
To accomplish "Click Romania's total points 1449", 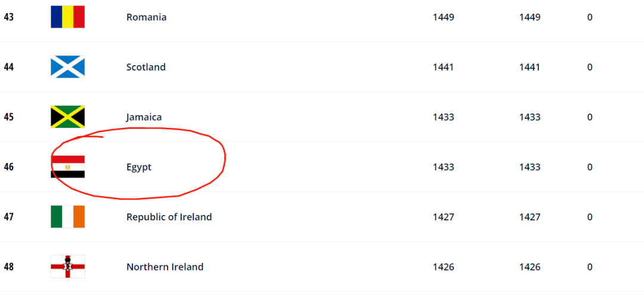I will click(443, 17).
